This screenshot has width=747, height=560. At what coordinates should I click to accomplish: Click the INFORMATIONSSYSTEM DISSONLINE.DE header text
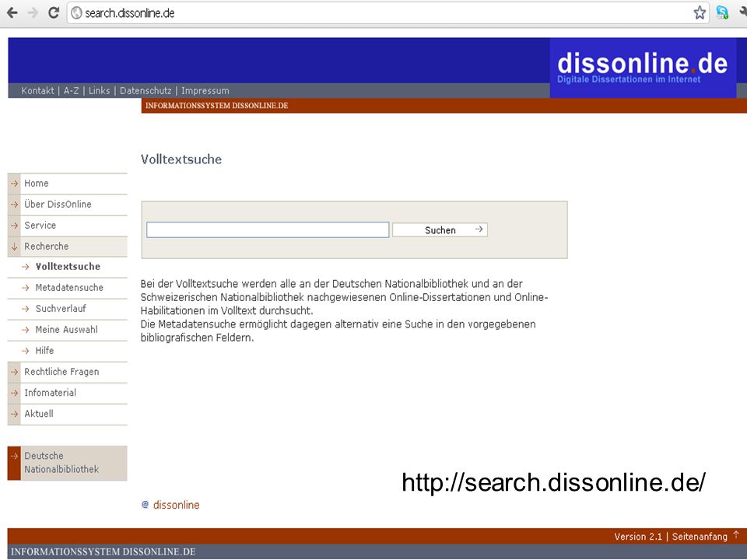(217, 106)
